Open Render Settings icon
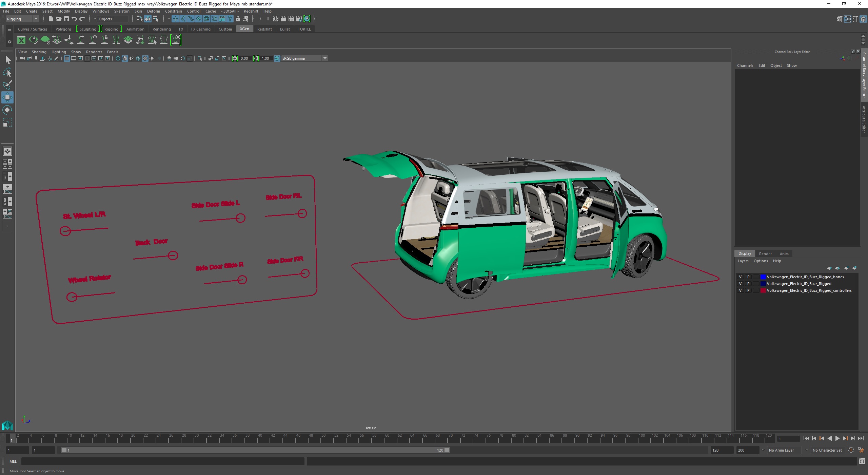This screenshot has height=475, width=868. click(x=299, y=19)
